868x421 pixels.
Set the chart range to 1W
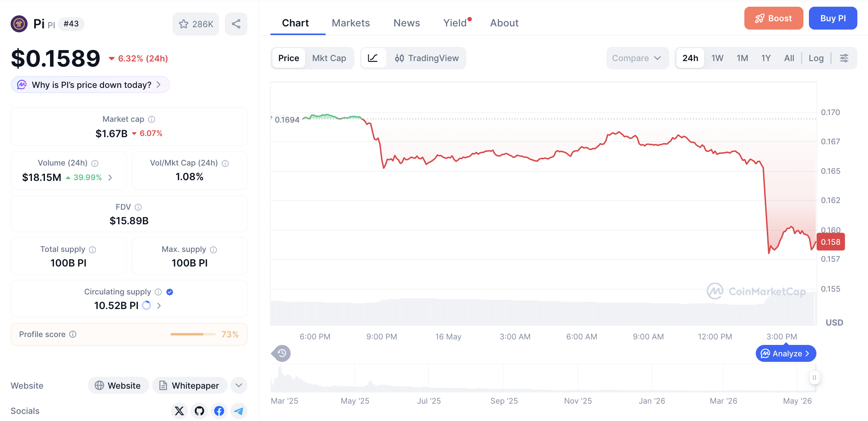pos(717,58)
